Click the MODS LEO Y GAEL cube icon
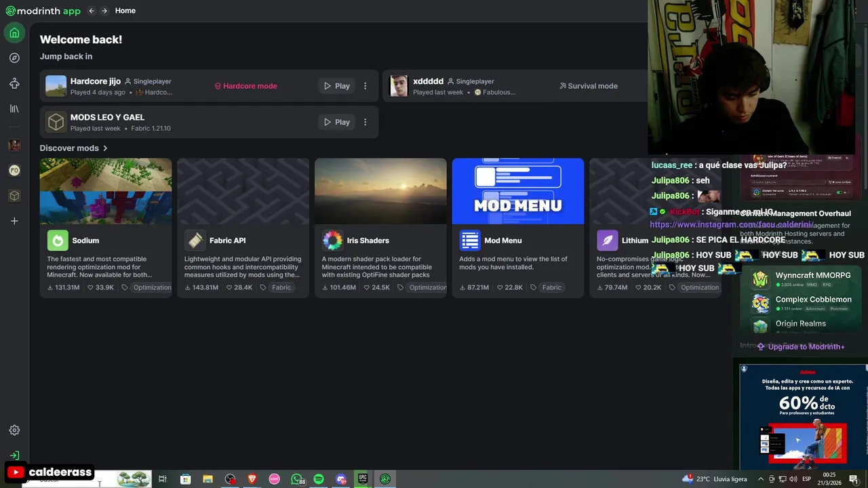 pos(56,122)
